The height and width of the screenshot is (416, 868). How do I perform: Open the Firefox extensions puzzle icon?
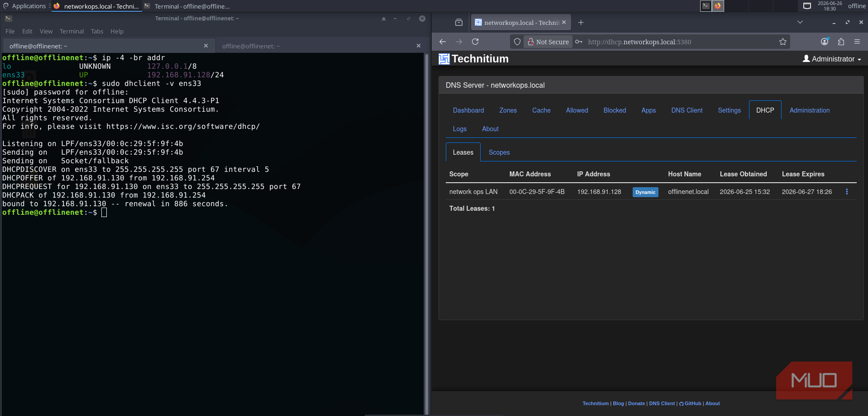(841, 42)
